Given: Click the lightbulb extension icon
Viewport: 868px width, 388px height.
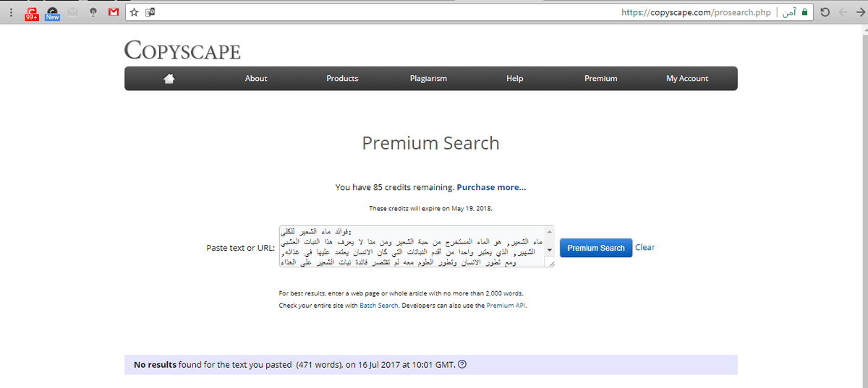Looking at the screenshot, I should [x=93, y=12].
